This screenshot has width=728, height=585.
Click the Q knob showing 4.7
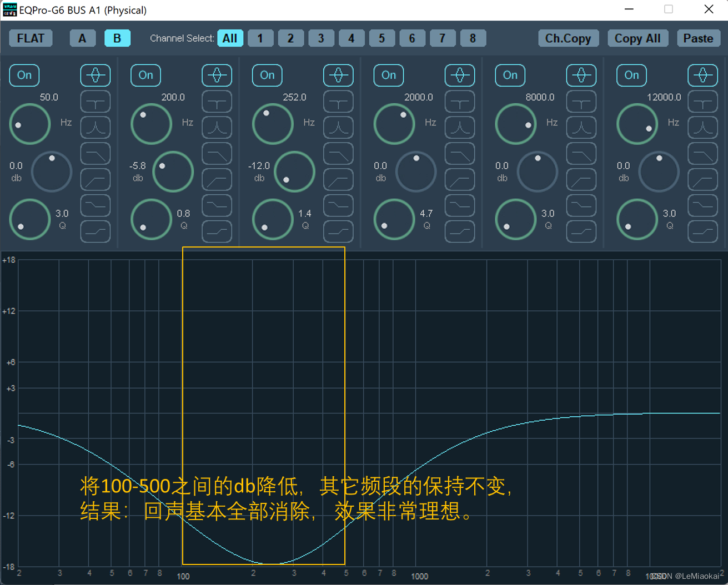click(394, 219)
